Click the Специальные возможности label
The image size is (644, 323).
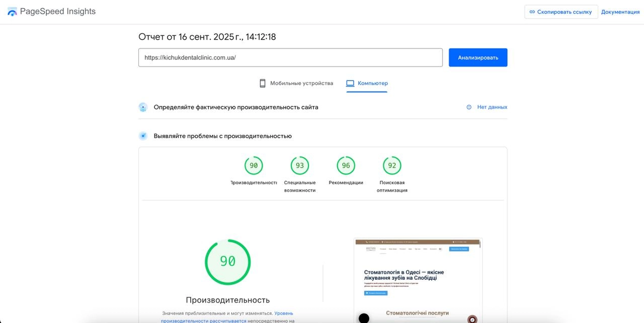click(x=300, y=187)
